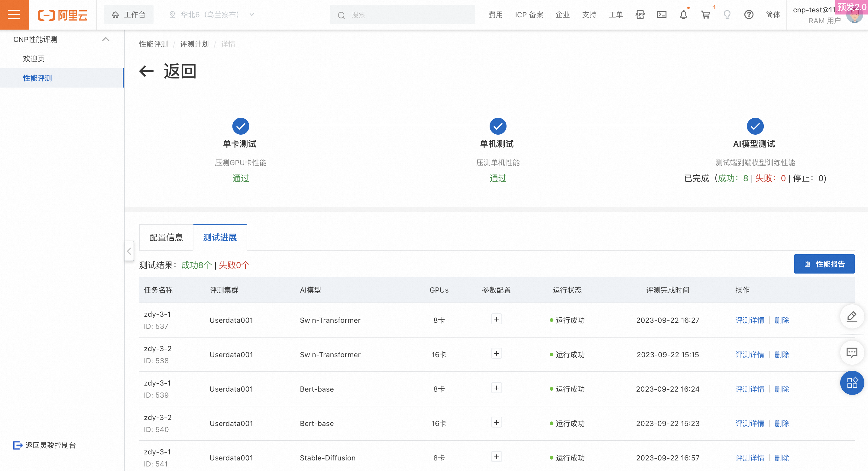Click the back arrow next to 返回

click(147, 71)
